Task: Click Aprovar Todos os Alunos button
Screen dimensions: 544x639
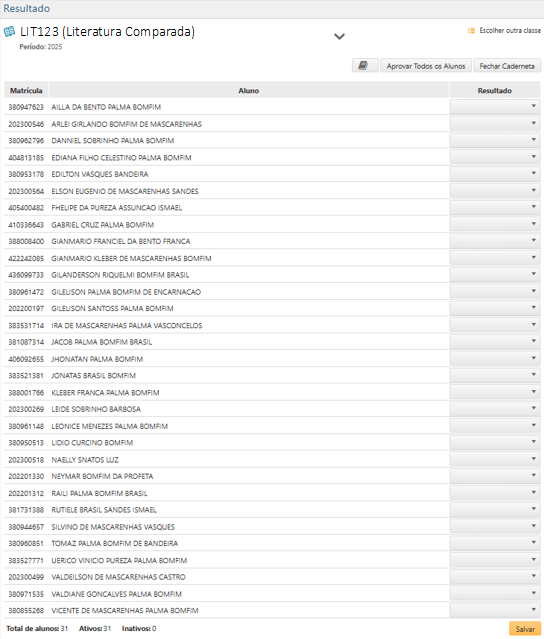Action: (x=426, y=66)
